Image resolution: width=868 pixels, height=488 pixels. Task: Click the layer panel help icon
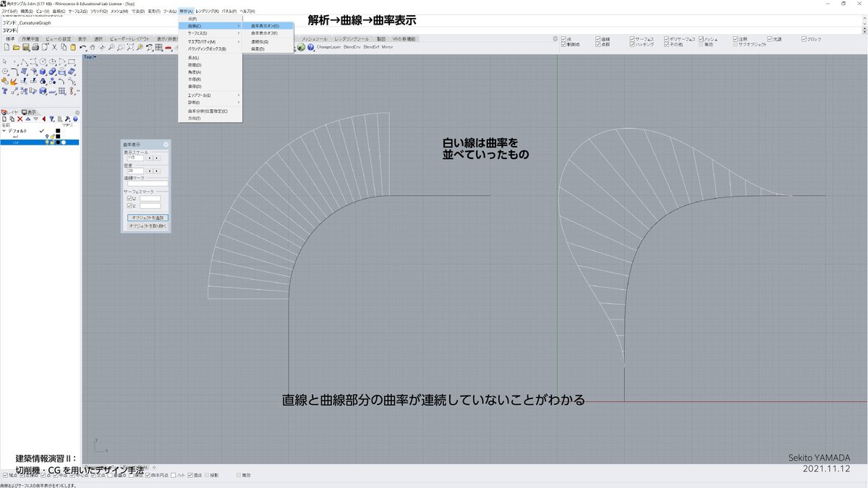[x=76, y=119]
